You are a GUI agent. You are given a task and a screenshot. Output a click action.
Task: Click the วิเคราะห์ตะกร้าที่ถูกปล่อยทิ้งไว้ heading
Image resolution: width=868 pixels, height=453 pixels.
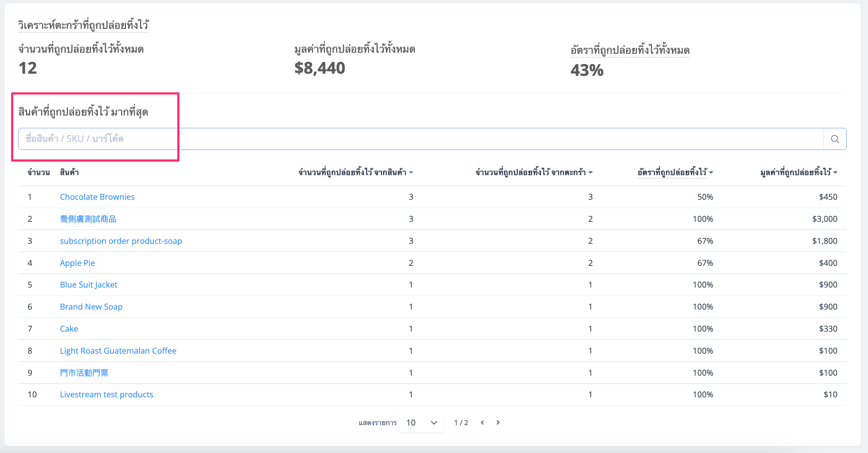(83, 25)
